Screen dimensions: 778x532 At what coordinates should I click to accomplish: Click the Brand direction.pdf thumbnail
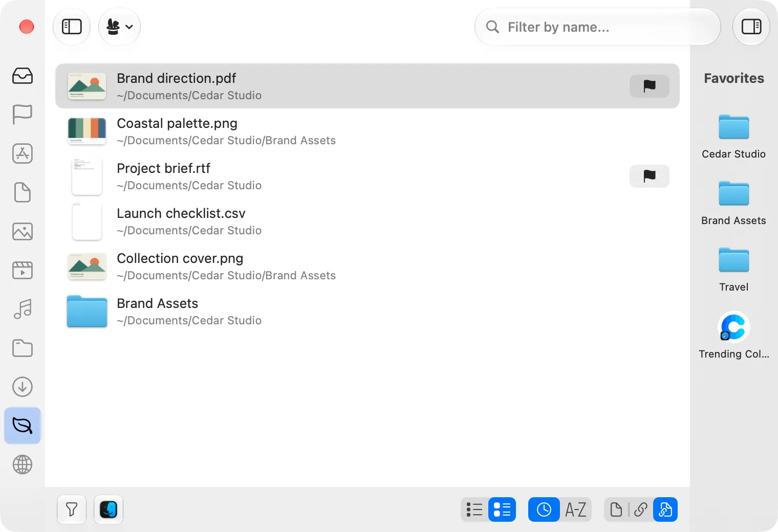[87, 86]
